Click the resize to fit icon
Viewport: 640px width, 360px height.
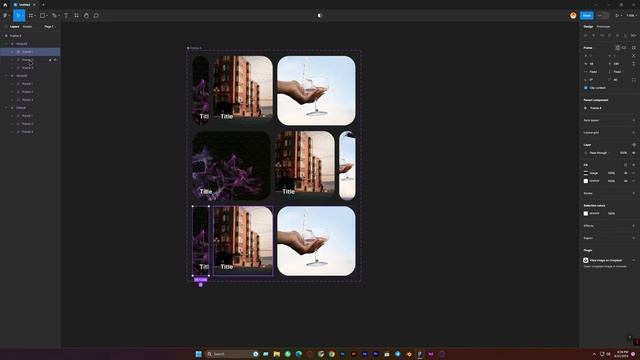coord(634,48)
